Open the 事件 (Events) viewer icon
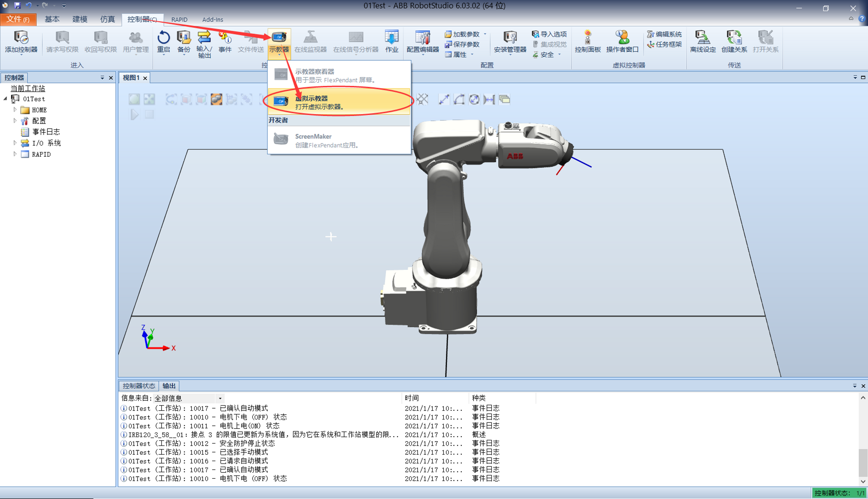Image resolution: width=868 pixels, height=499 pixels. pyautogui.click(x=226, y=42)
